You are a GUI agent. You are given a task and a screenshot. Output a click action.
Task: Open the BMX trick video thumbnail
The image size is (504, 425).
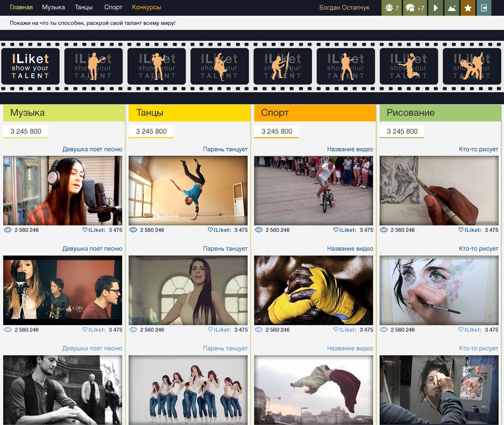coord(314,190)
